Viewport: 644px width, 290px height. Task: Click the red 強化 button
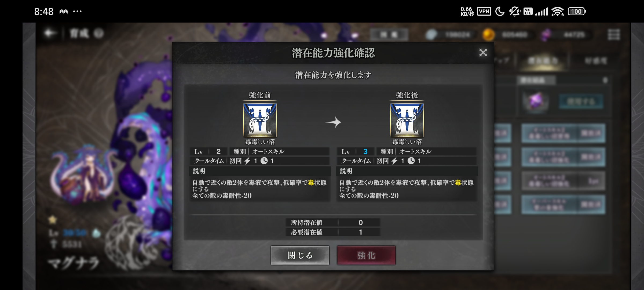click(x=366, y=255)
